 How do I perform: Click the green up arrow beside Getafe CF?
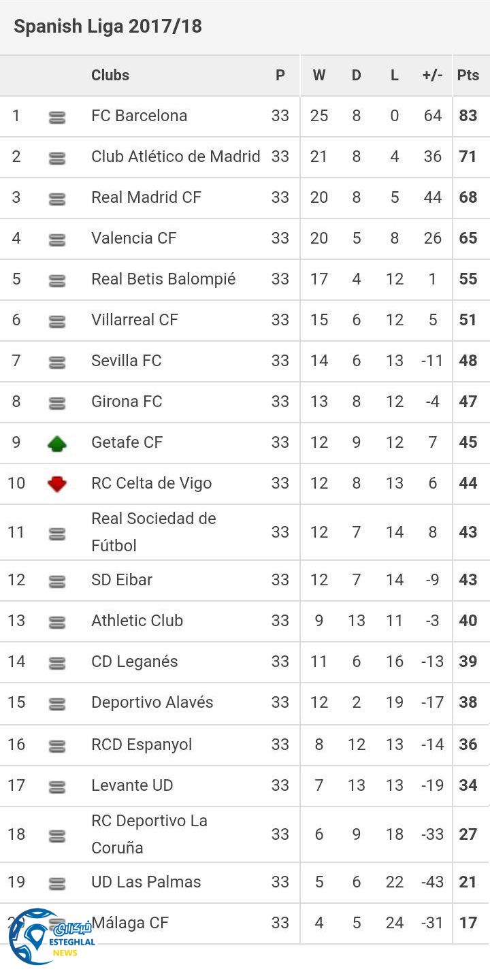click(x=57, y=444)
